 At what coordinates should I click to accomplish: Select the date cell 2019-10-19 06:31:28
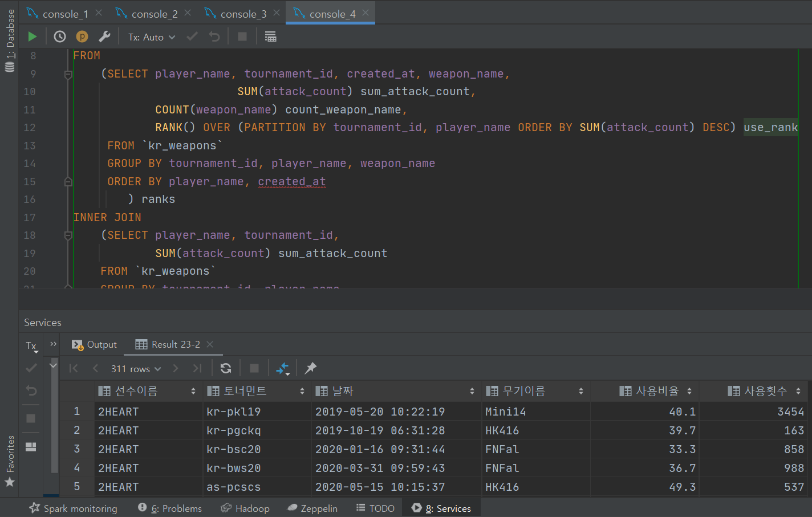click(x=396, y=430)
